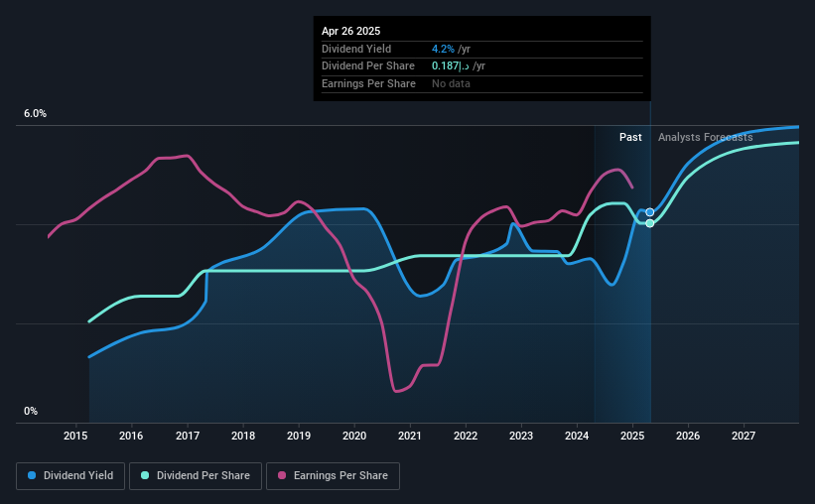
Task: Select the 2020 x-axis label
Action: 354,436
